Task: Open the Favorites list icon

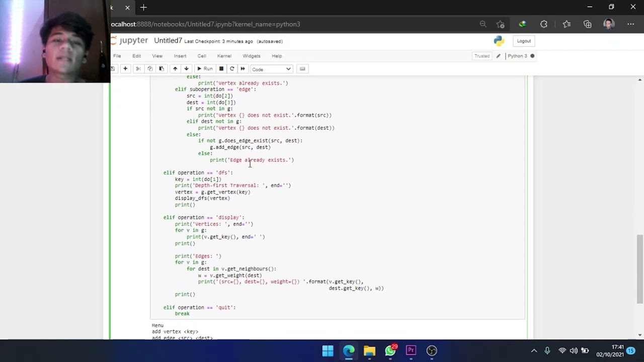Action: pyautogui.click(x=567, y=24)
